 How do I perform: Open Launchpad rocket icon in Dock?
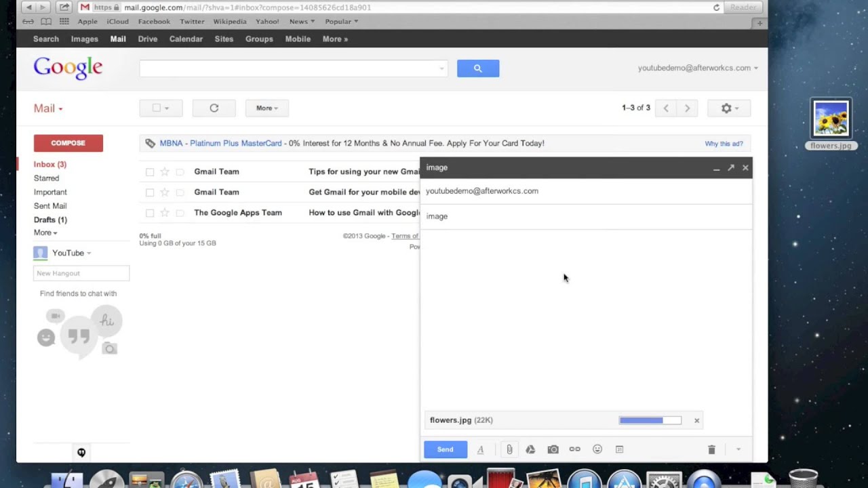106,480
